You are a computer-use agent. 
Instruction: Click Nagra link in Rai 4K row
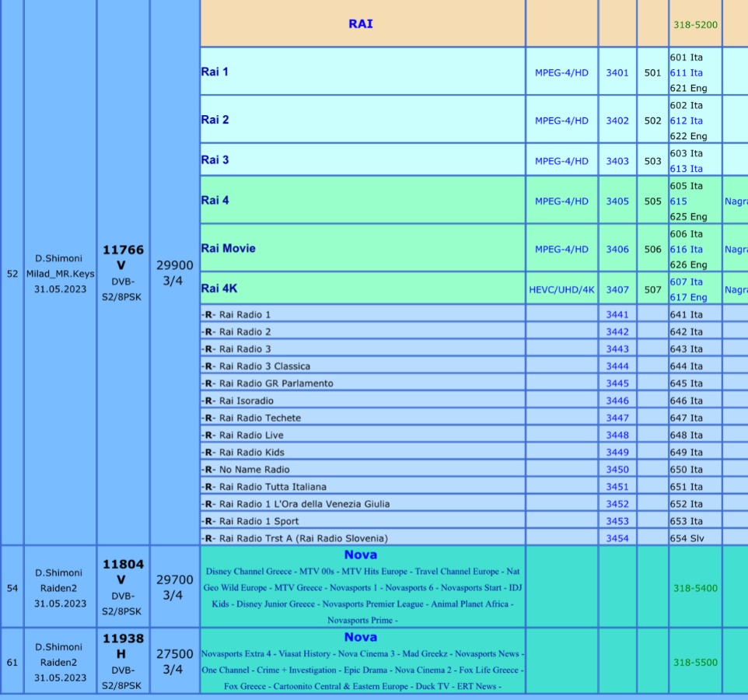click(x=736, y=289)
